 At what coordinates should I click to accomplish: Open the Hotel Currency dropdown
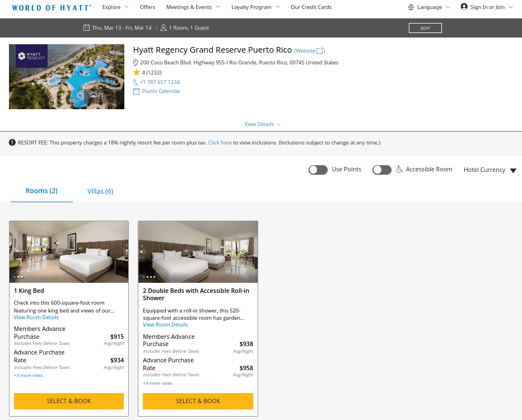pyautogui.click(x=490, y=170)
